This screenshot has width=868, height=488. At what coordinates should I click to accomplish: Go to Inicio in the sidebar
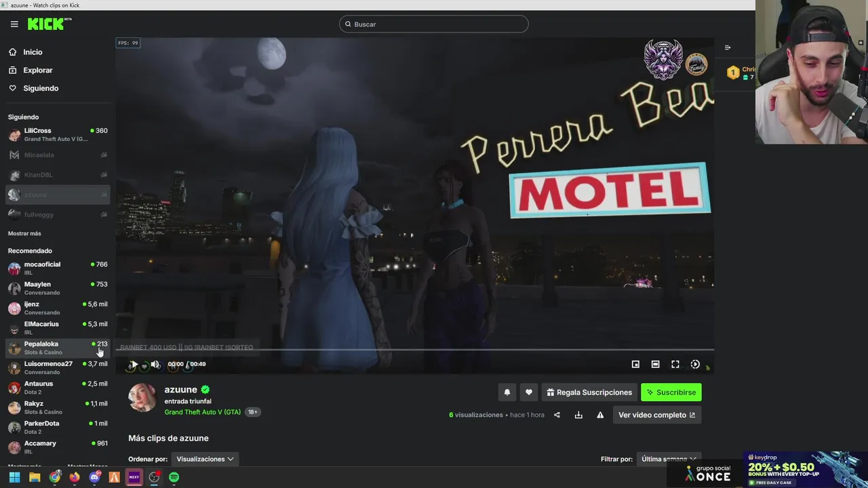click(x=33, y=52)
